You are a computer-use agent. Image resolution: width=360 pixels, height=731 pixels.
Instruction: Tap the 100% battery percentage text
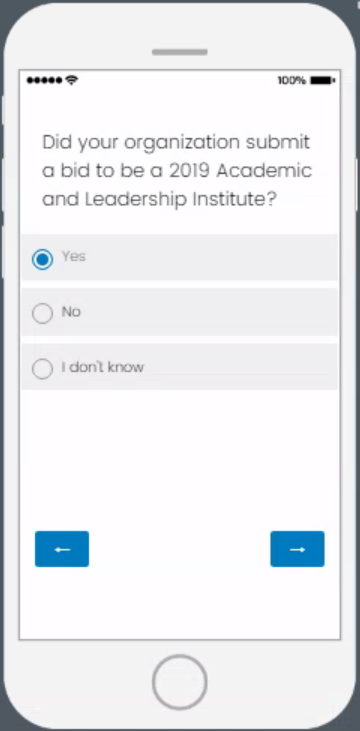291,81
